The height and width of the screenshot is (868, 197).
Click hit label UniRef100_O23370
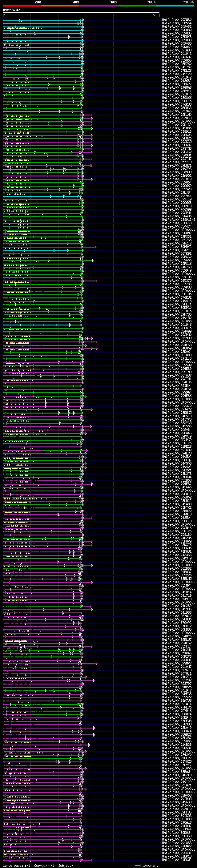pos(177,406)
